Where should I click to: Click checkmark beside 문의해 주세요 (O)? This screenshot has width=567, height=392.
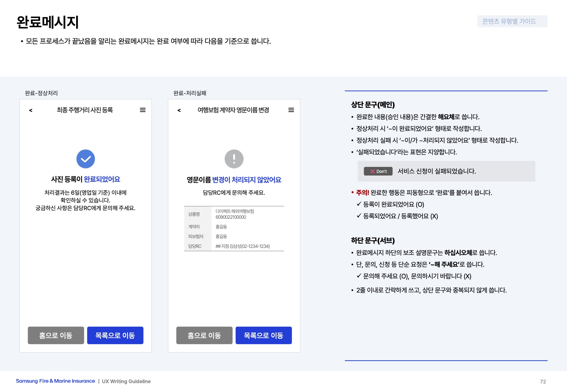[x=359, y=276]
